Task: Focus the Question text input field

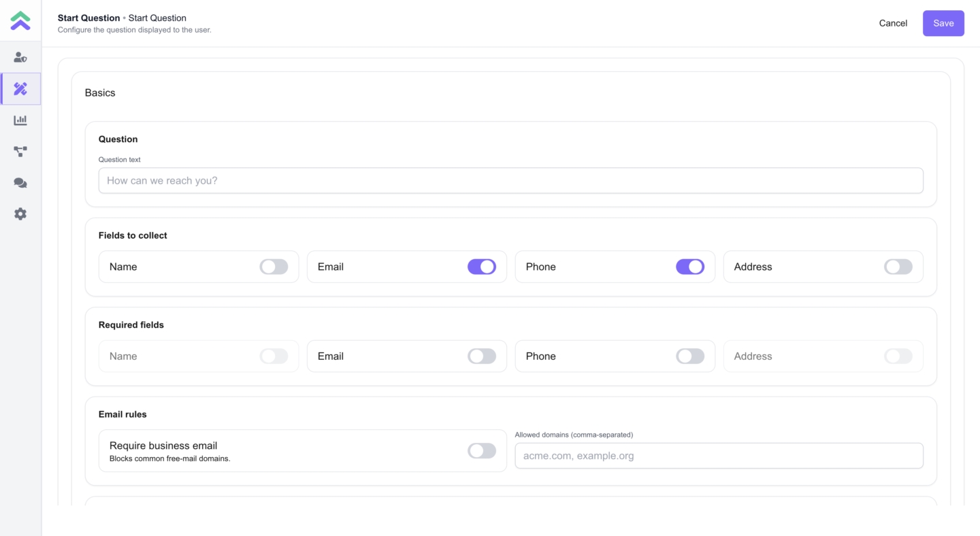Action: coord(510,181)
